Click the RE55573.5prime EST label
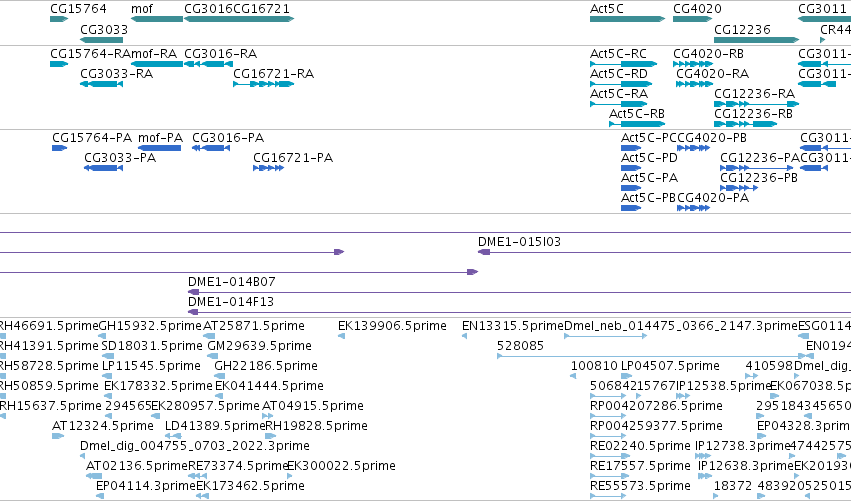 [x=640, y=485]
